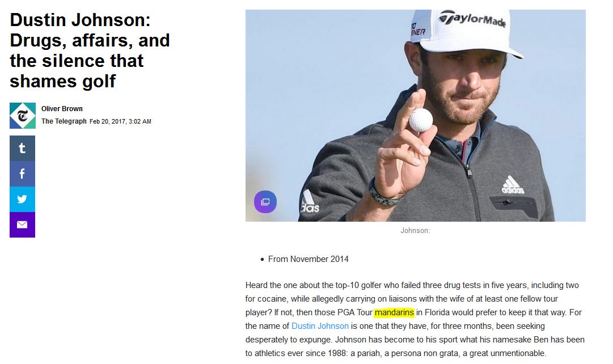This screenshot has width=613, height=364.
Task: Click the "From November 2014" bullet text
Action: (308, 259)
